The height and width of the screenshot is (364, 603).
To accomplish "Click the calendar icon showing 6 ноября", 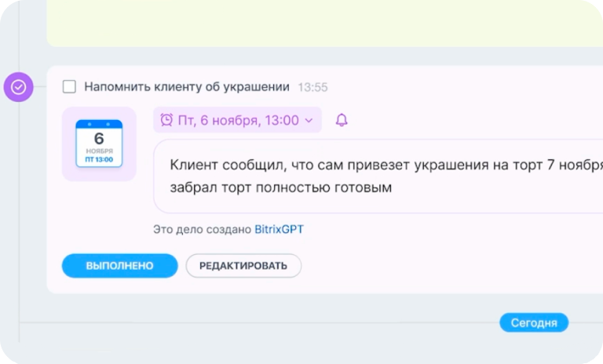I will coord(99,144).
